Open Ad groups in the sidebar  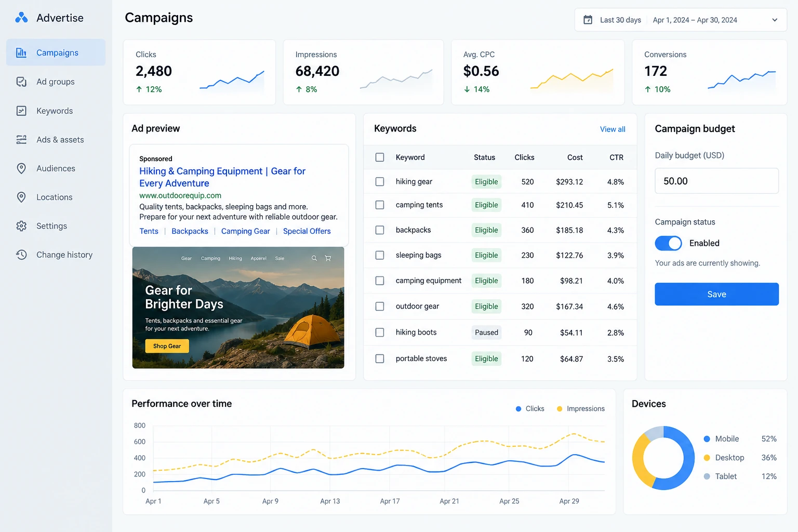click(x=56, y=82)
